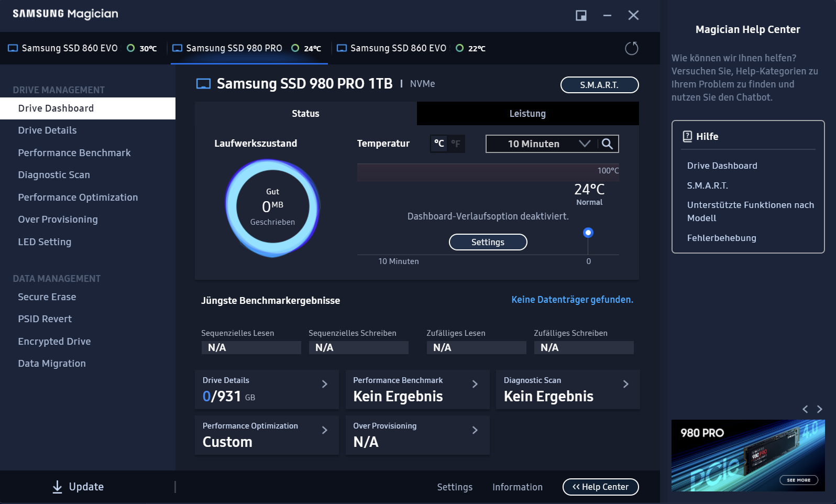Click the S.M.A.R.T. button
This screenshot has height=504, width=836.
(x=599, y=85)
